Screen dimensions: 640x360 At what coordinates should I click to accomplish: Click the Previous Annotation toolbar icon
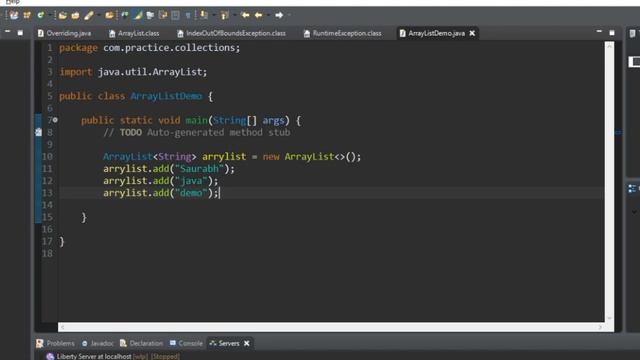click(x=224, y=16)
